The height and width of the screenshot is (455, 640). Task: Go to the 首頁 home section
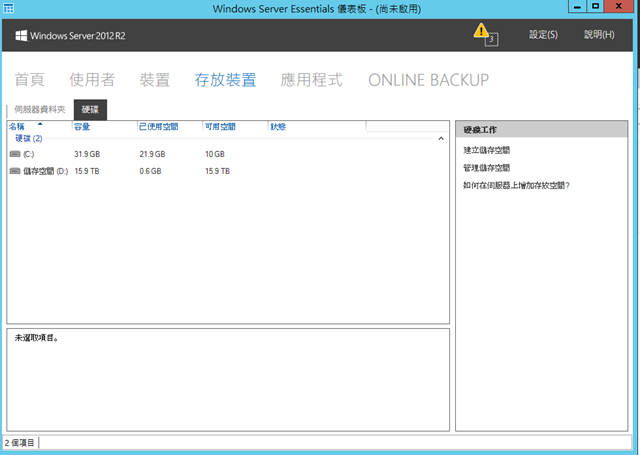tap(29, 80)
